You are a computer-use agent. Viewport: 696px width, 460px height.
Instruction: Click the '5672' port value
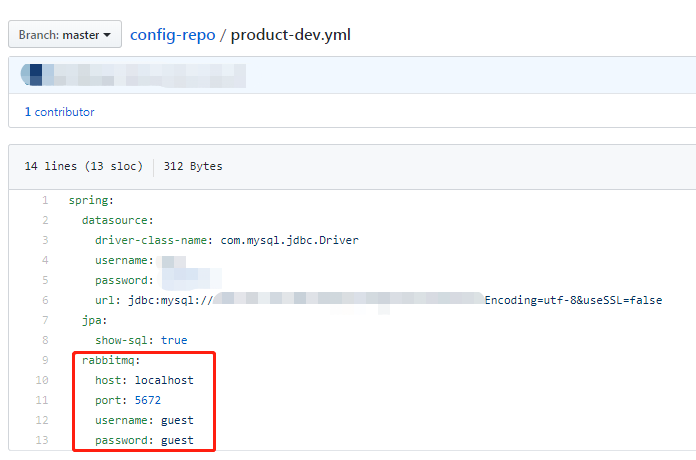[x=148, y=400]
